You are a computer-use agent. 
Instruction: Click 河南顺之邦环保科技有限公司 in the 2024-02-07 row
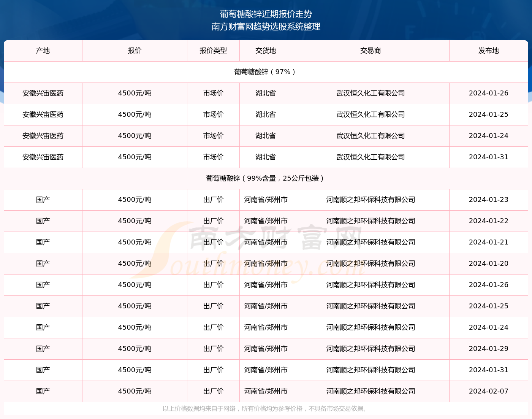[x=370, y=391]
